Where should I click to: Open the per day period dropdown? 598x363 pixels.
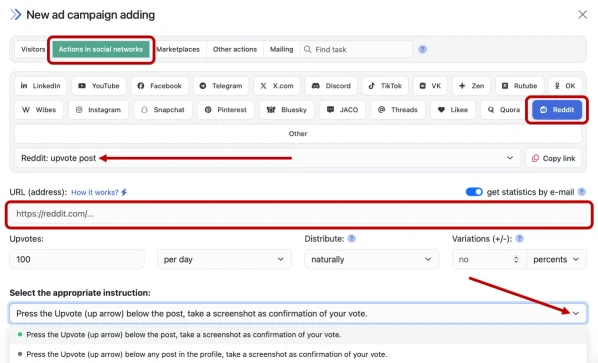click(x=224, y=259)
